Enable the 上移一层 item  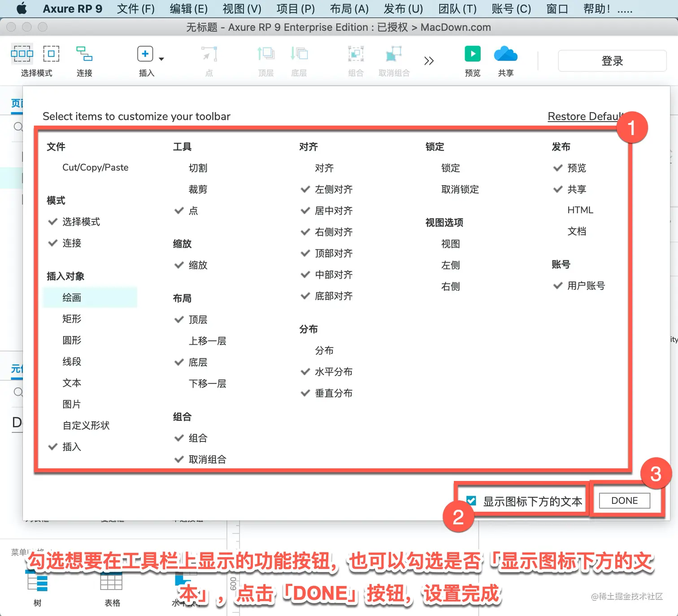point(207,341)
